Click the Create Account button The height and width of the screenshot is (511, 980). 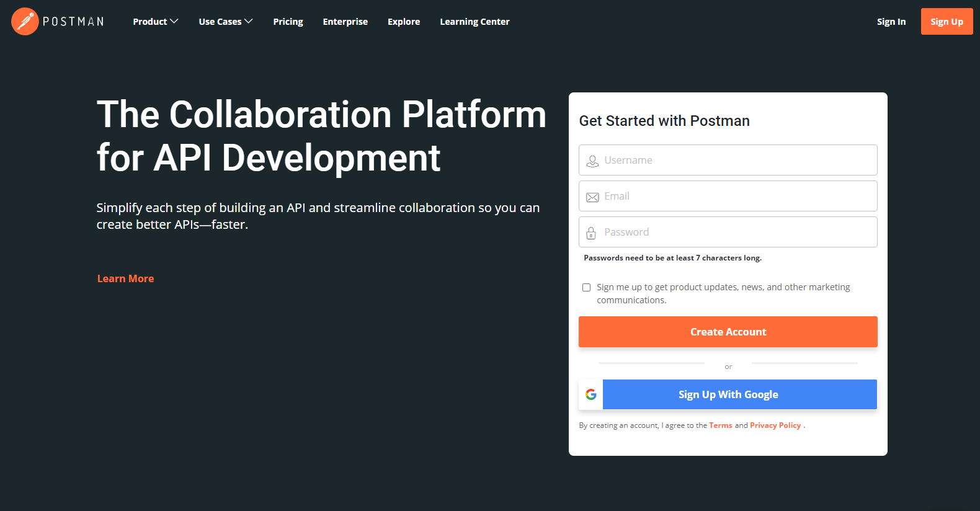(728, 332)
